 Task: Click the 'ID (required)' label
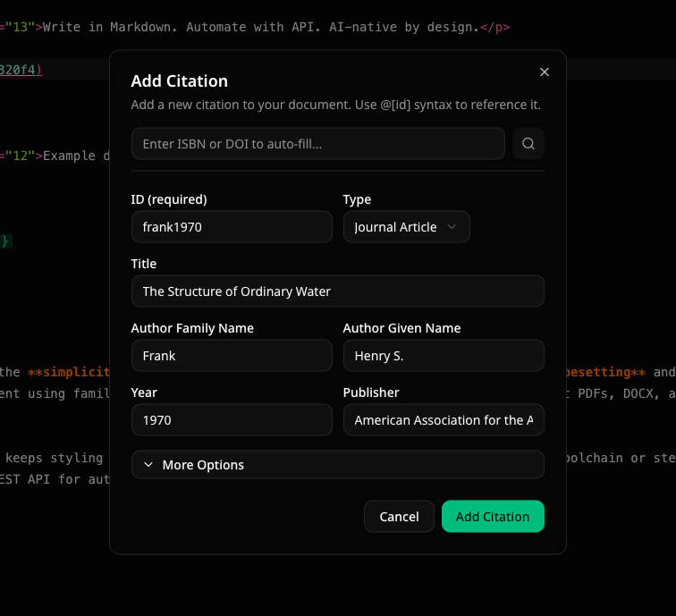tap(169, 199)
